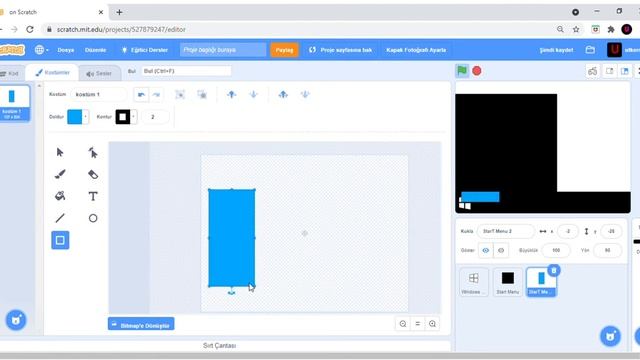Switch to large stage layout
This screenshot has width=640, height=360.
pyautogui.click(x=625, y=71)
